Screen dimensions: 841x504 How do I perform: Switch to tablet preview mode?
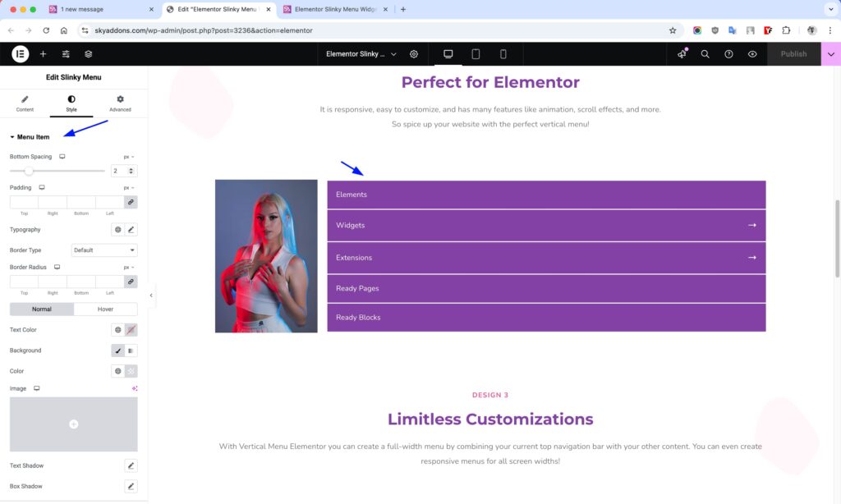(x=476, y=53)
